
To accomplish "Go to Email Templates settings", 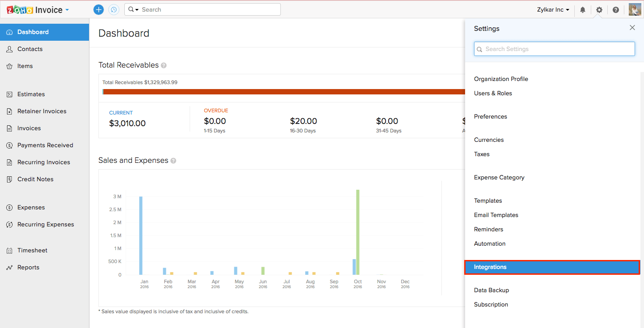I will (496, 215).
